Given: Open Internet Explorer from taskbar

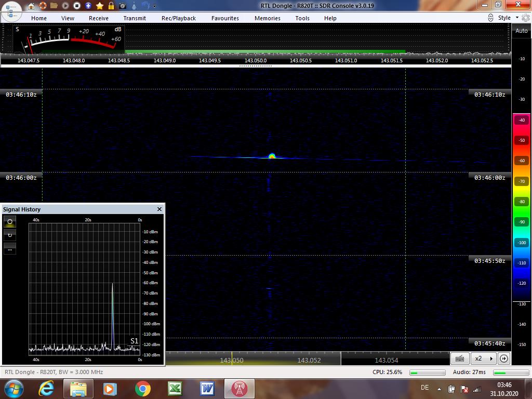Looking at the screenshot, I should point(46,389).
